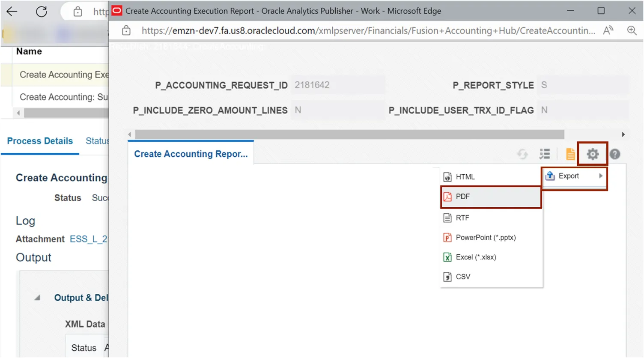Click the P_ACCOUNTING_REQUEST_ID field showing 2181642
644x358 pixels.
338,85
